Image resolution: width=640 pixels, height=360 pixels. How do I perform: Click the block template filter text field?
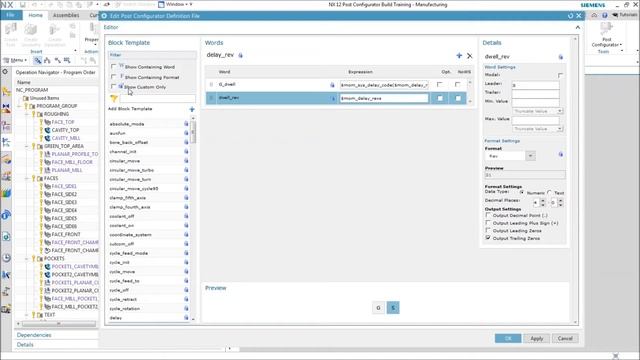click(x=158, y=98)
